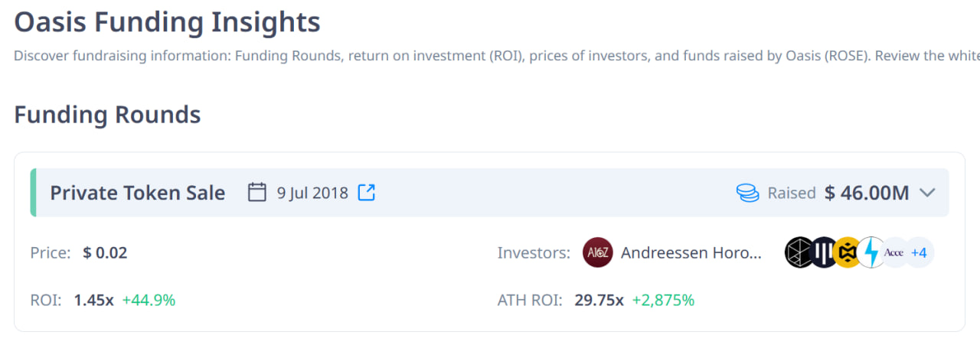This screenshot has width=980, height=345.
Task: Click the $ 46.00M raised amount
Action: 867,193
